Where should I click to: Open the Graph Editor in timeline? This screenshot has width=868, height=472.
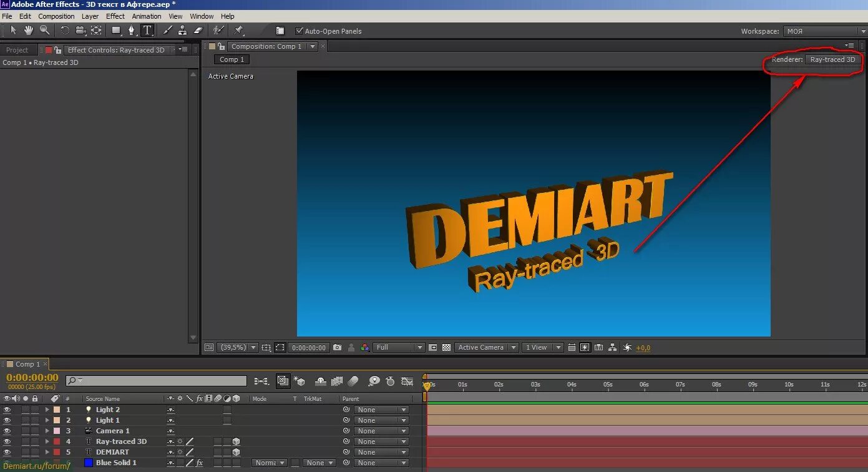tap(407, 381)
